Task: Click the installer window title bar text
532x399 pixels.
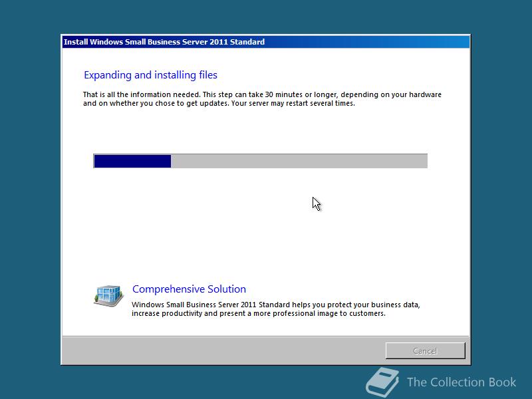Action: (164, 42)
